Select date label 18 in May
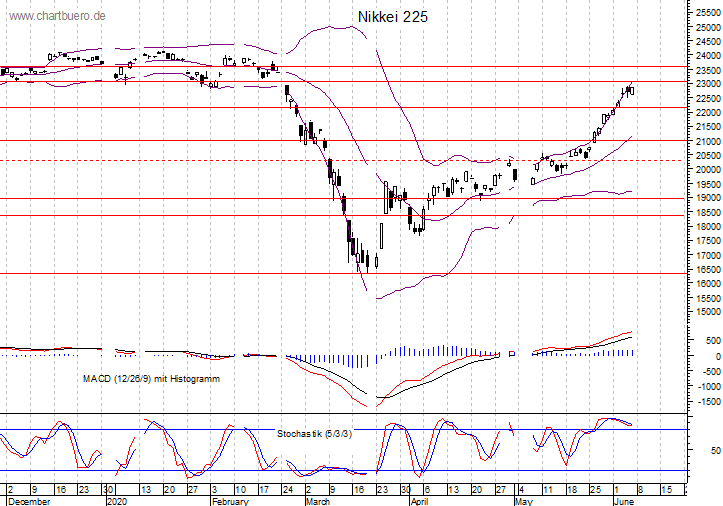Viewport: 723px width, 506px height. 571,489
